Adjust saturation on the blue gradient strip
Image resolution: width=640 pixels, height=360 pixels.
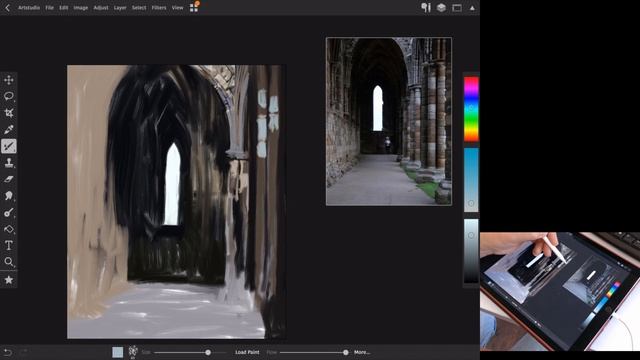coord(471,180)
